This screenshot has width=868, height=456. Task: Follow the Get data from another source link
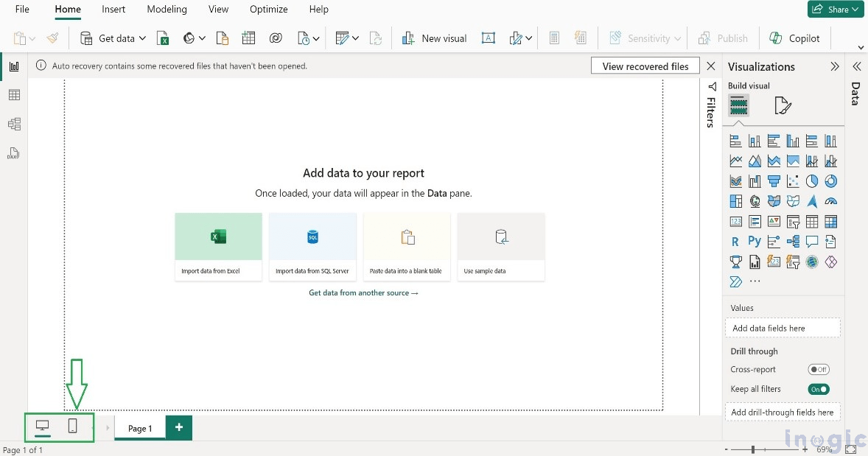tap(363, 292)
